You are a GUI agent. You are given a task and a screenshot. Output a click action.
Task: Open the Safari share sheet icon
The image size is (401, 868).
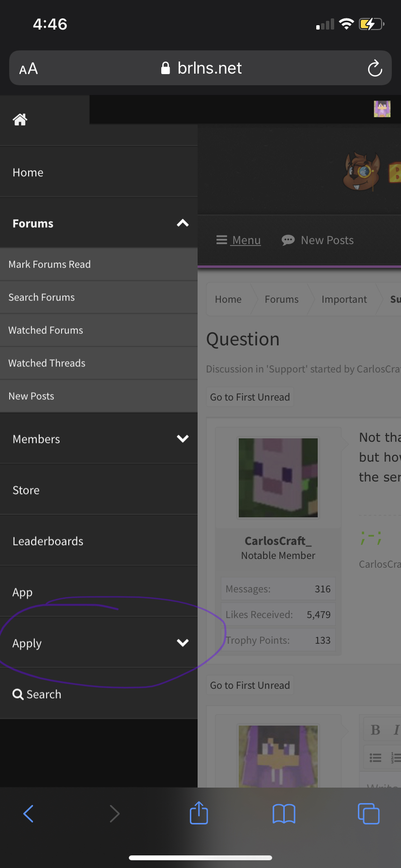[x=199, y=813]
